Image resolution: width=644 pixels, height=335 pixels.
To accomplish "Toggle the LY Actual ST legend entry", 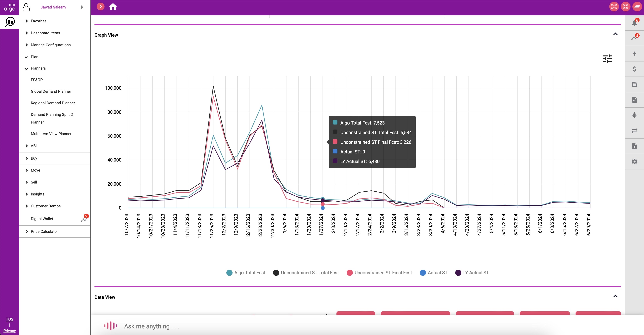I will tap(472, 273).
